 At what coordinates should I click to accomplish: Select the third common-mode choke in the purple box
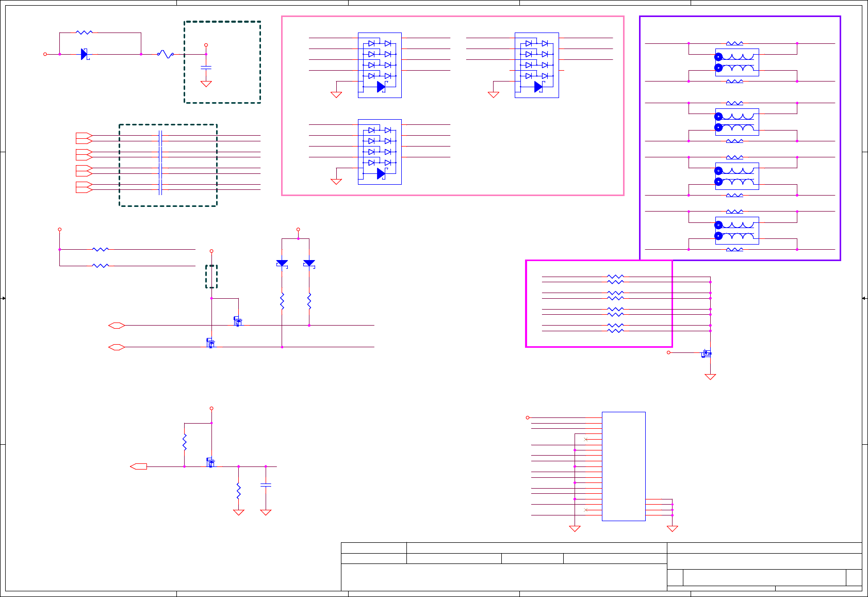tap(736, 176)
